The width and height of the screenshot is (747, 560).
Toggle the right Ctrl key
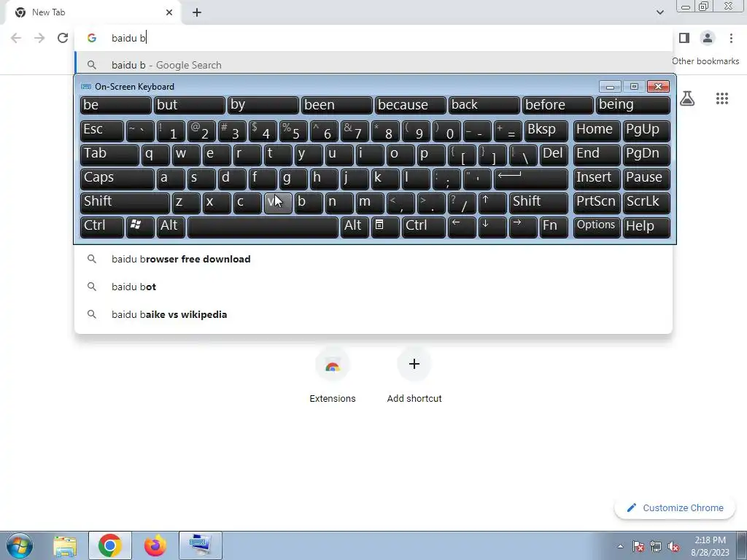pos(424,227)
